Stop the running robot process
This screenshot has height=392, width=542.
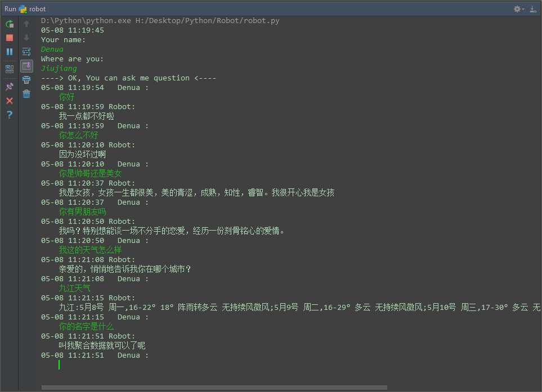tap(10, 38)
